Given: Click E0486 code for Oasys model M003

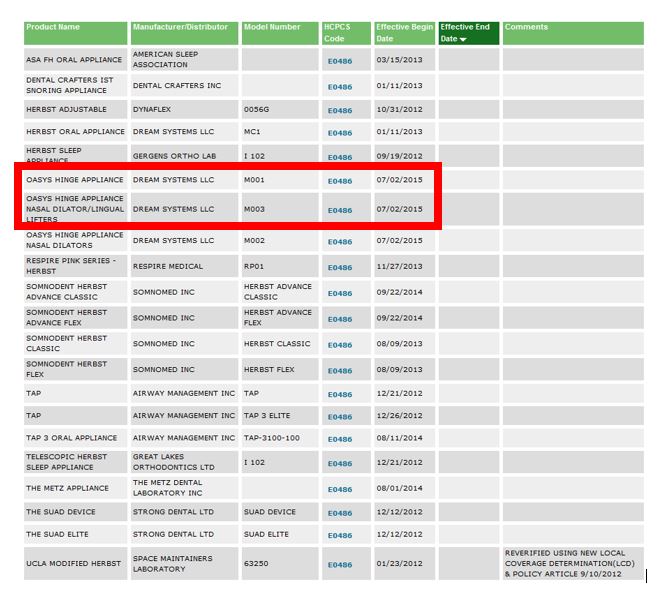Looking at the screenshot, I should click(340, 210).
